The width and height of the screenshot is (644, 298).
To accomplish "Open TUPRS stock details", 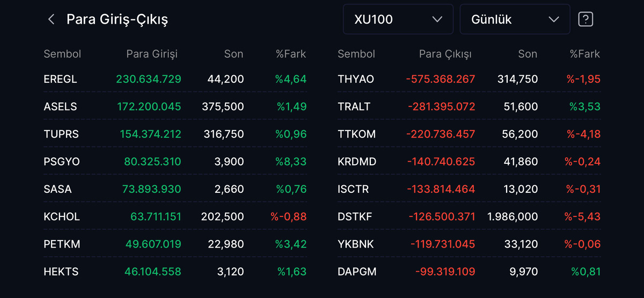I will [x=175, y=134].
